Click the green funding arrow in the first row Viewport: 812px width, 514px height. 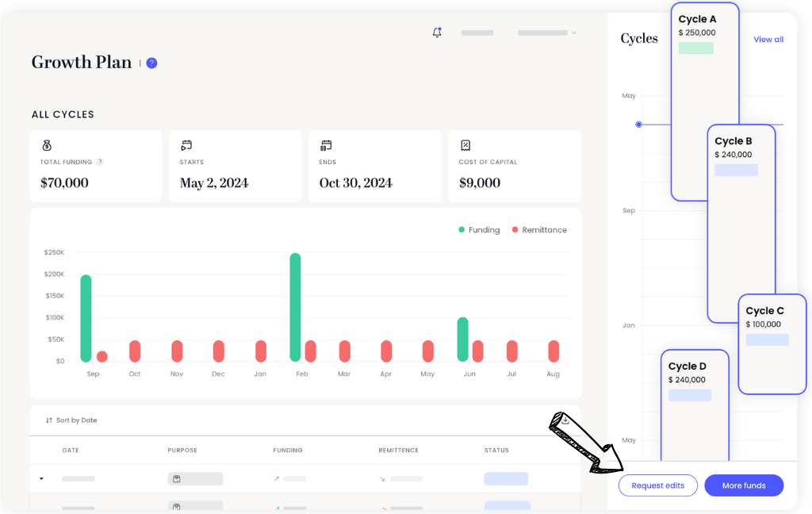(x=275, y=479)
